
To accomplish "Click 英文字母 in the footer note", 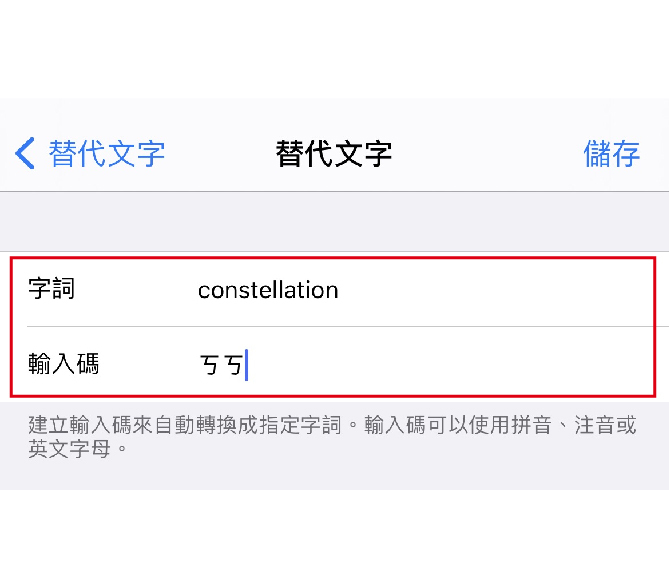I will (66, 449).
